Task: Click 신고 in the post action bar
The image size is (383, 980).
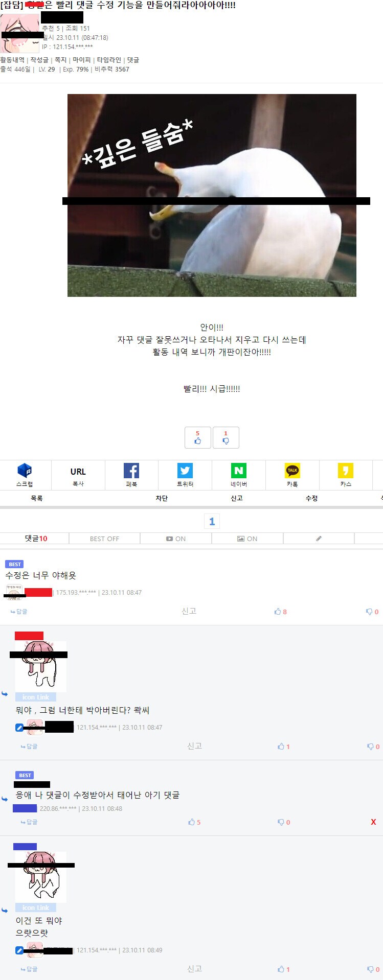Action: click(236, 498)
